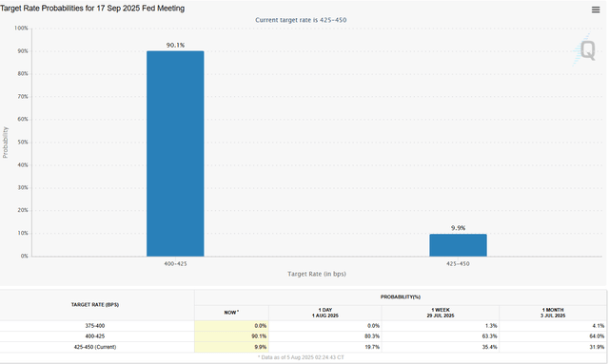Screen dimensions: 609x364
Task: Click the chart title text
Action: pos(92,9)
